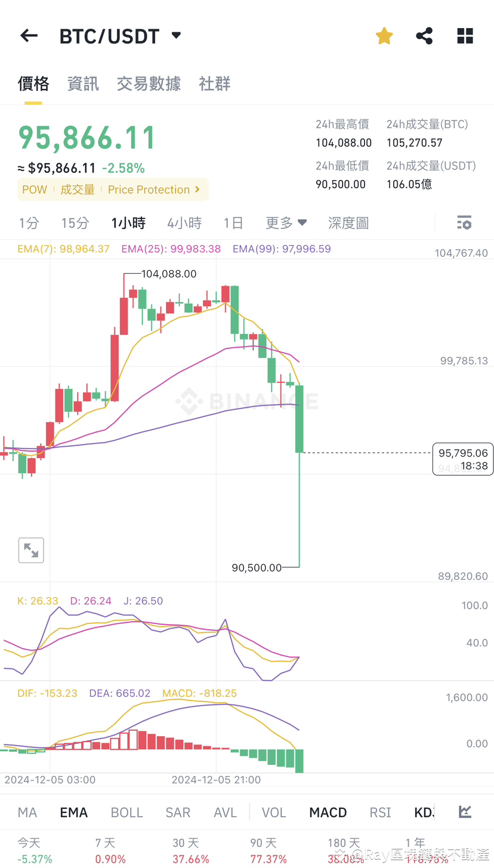Toggle the VOL indicator display
Viewport: 494px width, 868px height.
(273, 812)
